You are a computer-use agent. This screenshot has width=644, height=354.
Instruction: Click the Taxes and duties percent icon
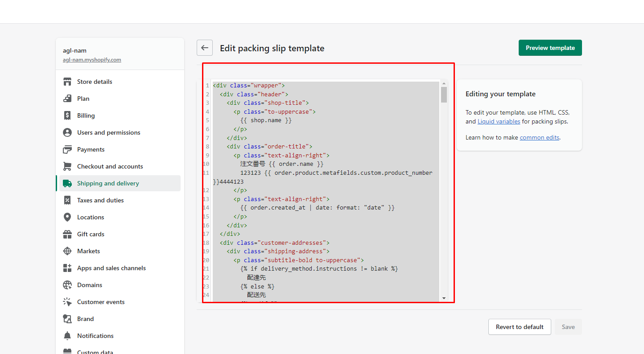[67, 200]
